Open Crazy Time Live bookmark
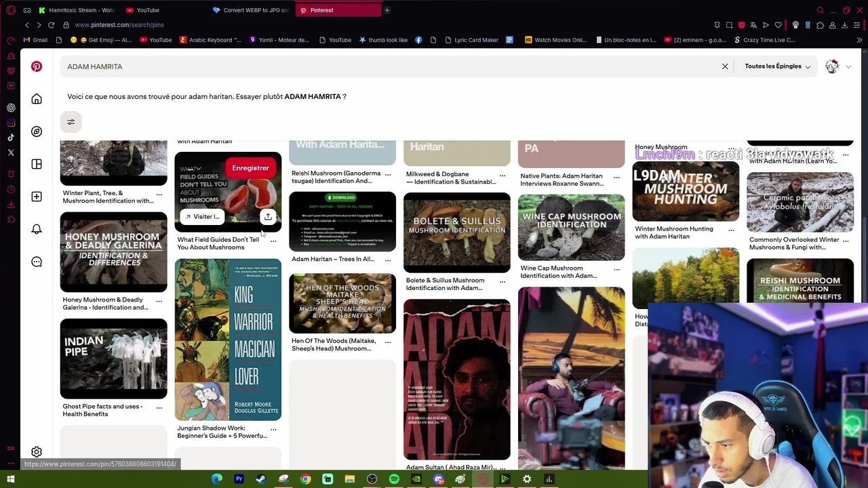The height and width of the screenshot is (488, 868). click(764, 40)
